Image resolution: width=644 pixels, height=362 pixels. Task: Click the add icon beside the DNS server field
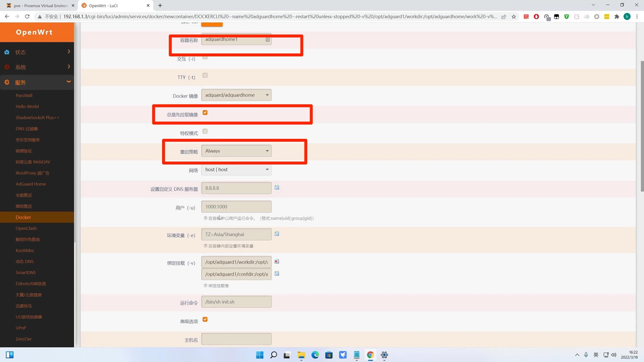(x=277, y=187)
